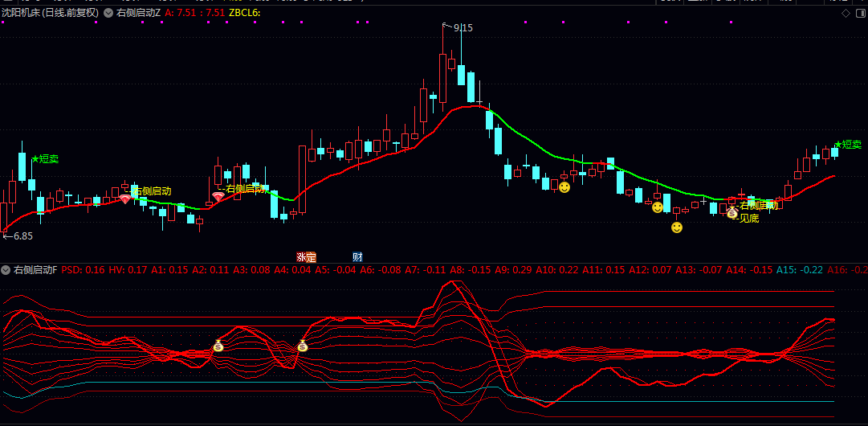Click the red 涨定 marker on timeline
The height and width of the screenshot is (426, 868).
click(x=306, y=257)
